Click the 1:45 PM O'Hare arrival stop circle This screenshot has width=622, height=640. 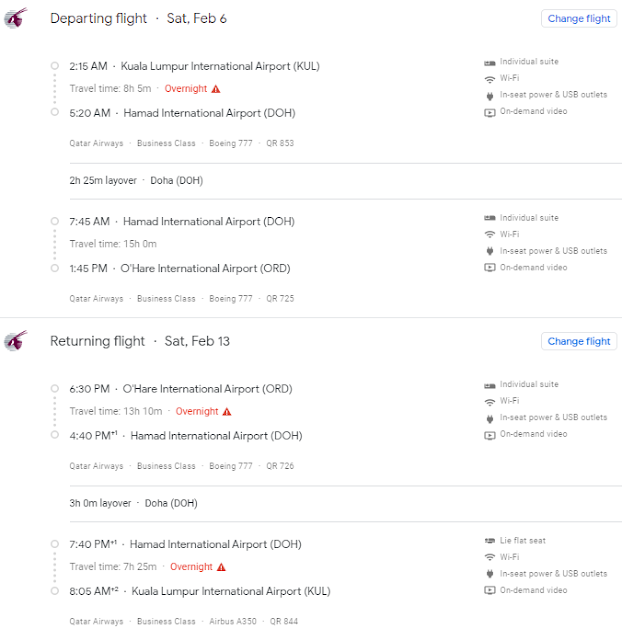point(55,268)
